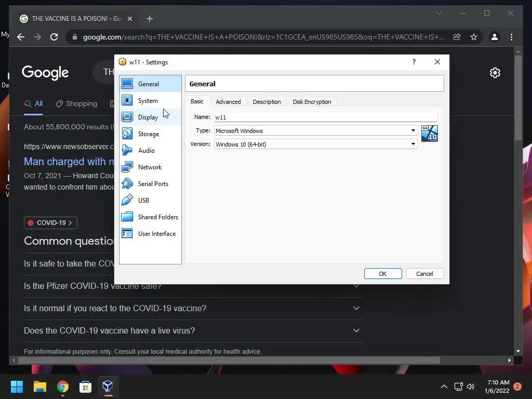
Task: Switch to the Basic tab
Action: (x=197, y=101)
